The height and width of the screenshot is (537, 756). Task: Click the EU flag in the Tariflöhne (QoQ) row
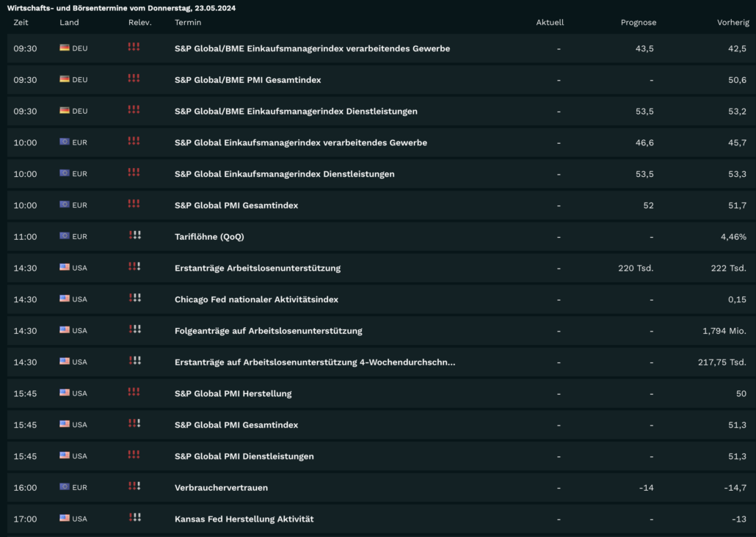[65, 235]
